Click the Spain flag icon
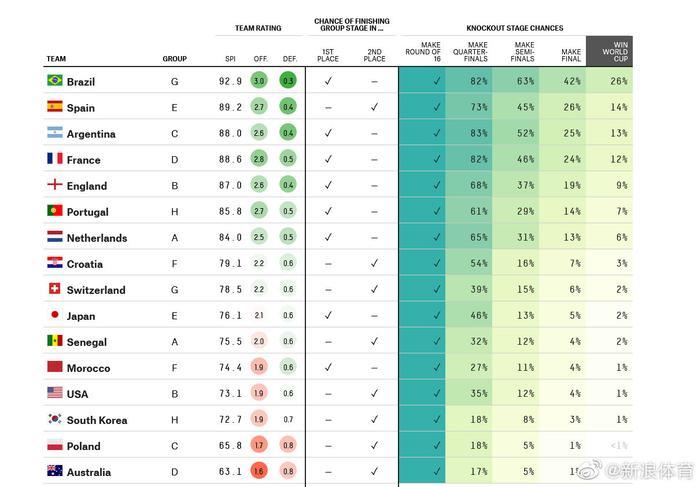700x487 pixels. tap(54, 106)
